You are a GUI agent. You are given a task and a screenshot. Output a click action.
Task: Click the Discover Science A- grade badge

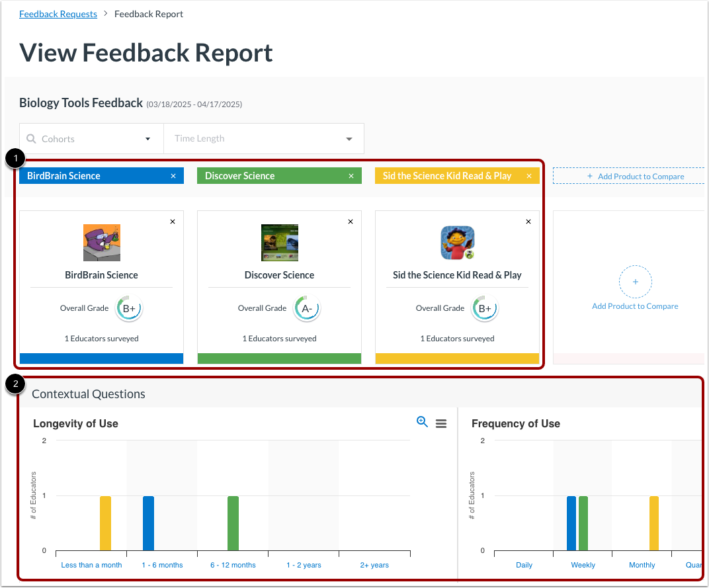coord(307,308)
